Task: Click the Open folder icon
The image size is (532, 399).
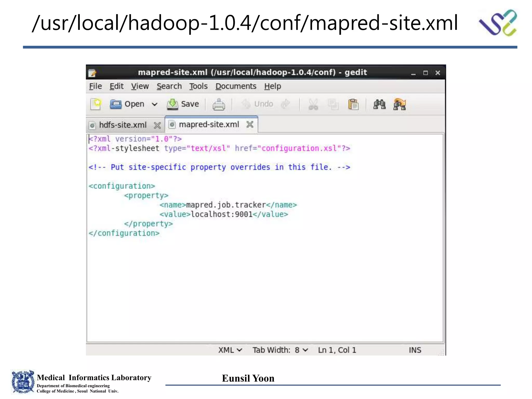Action: tap(116, 104)
